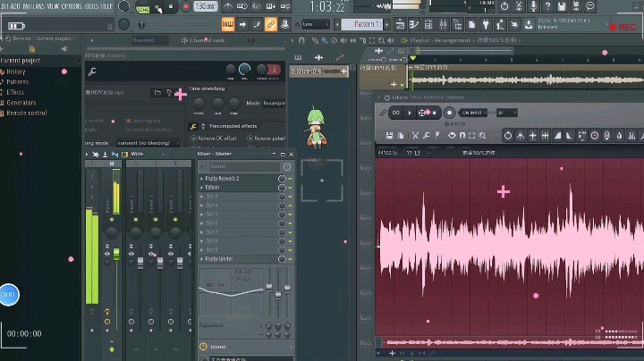Viewport: 644px width, 361px height.
Task: Enable Remove DC offset option
Action: 213,139
